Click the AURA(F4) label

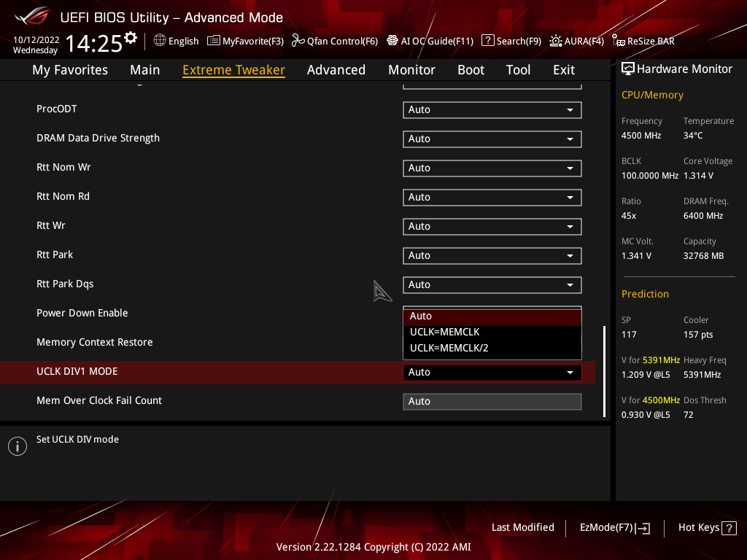(584, 41)
